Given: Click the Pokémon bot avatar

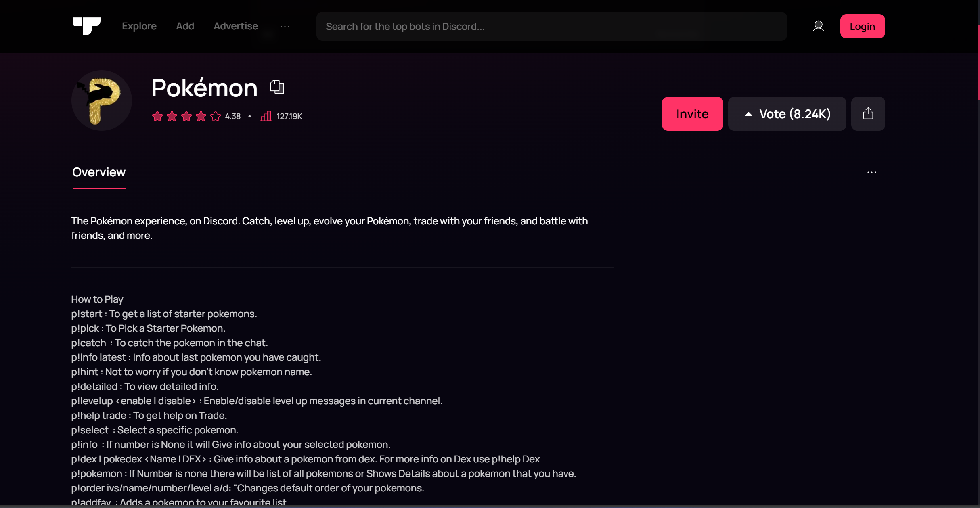Looking at the screenshot, I should point(102,100).
